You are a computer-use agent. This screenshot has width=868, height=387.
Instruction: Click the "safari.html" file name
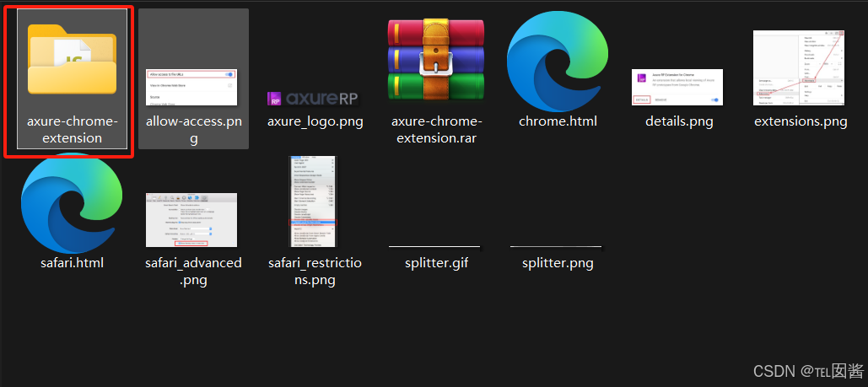[72, 262]
